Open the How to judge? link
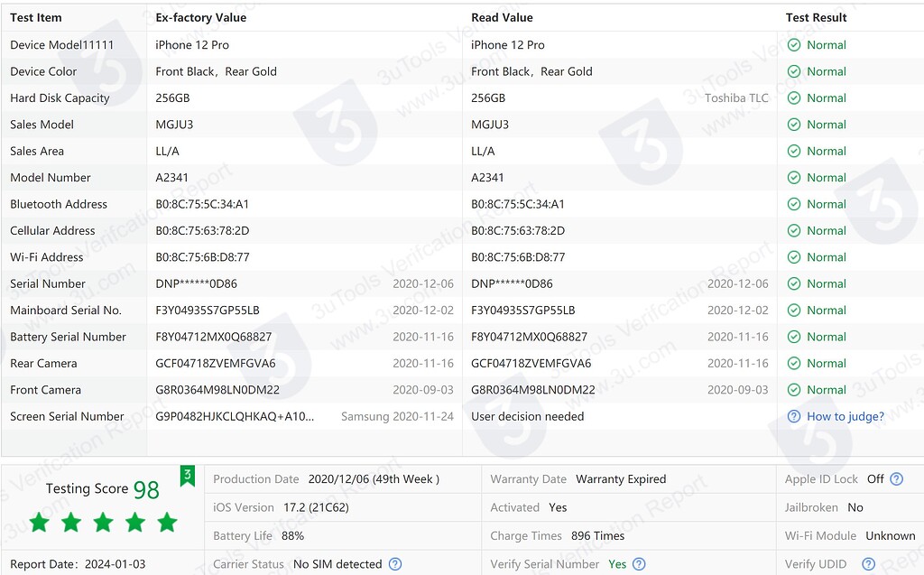Screen dimensions: 924x575 845,416
